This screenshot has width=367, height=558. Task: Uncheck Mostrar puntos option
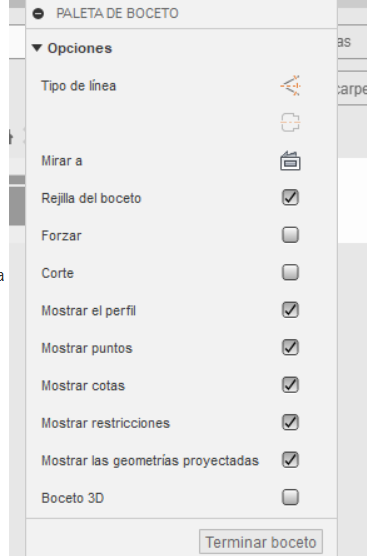pos(290,347)
